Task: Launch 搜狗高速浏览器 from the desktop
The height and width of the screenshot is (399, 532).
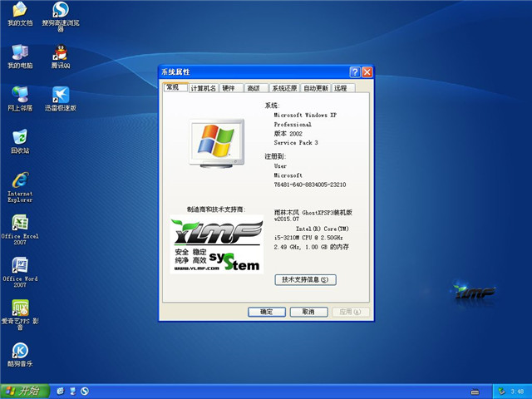Action: (61, 17)
